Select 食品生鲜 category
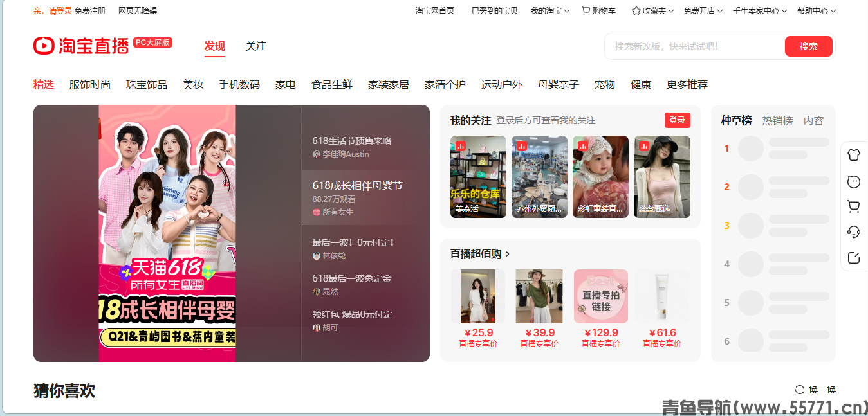Image resolution: width=868 pixels, height=416 pixels. (332, 85)
